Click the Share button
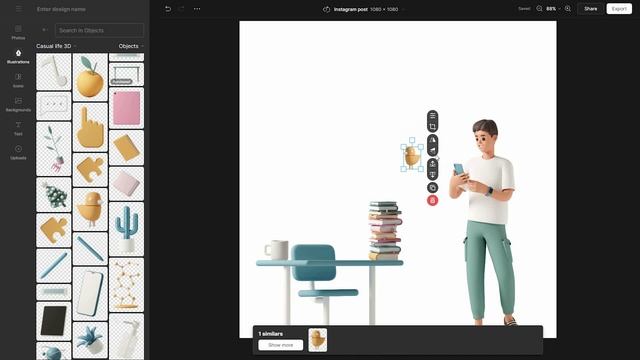Screen dimensions: 640x360 (x=590, y=9)
